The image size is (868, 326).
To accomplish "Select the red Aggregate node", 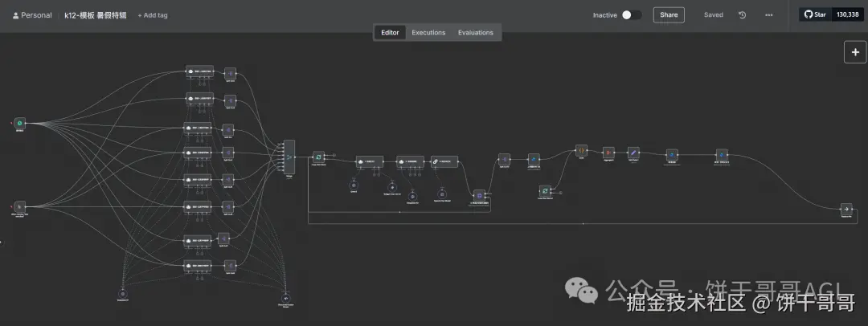I will (608, 153).
